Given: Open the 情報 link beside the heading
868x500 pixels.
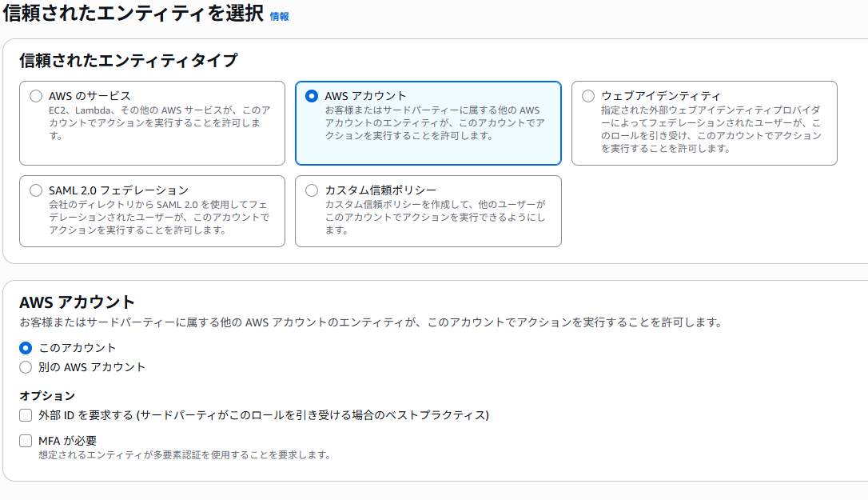Looking at the screenshot, I should coord(280,16).
